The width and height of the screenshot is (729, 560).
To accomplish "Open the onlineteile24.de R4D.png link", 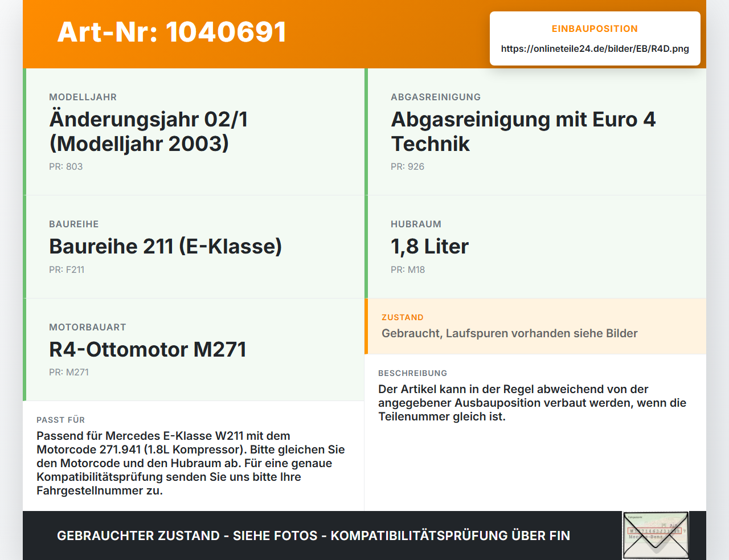I will [x=595, y=48].
